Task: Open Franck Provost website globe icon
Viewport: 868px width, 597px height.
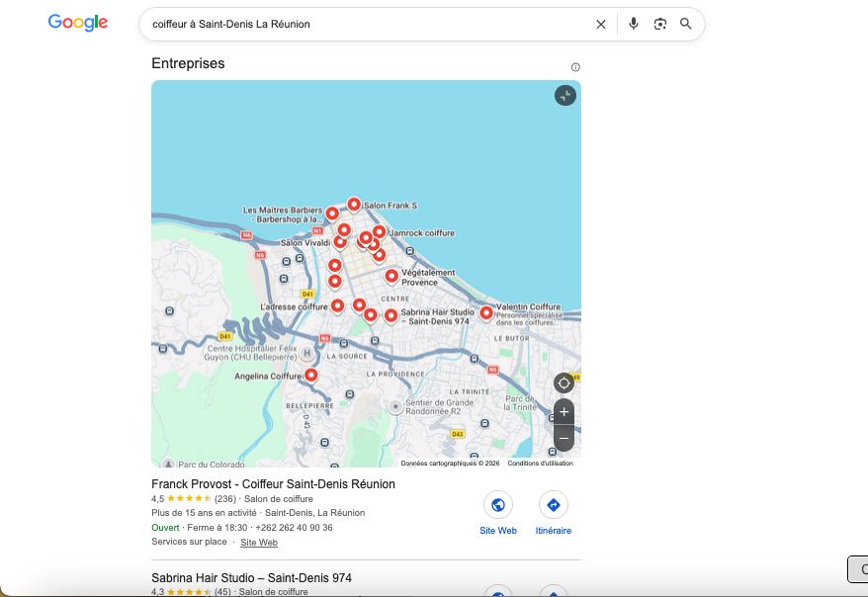Action: (x=497, y=505)
